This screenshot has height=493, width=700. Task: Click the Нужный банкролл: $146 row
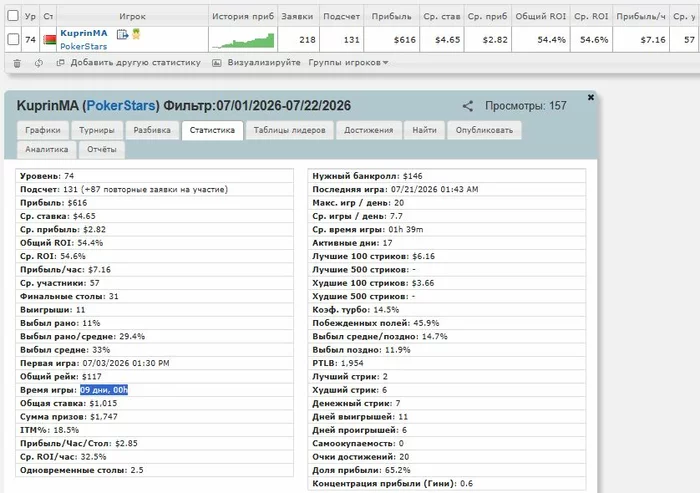446,176
